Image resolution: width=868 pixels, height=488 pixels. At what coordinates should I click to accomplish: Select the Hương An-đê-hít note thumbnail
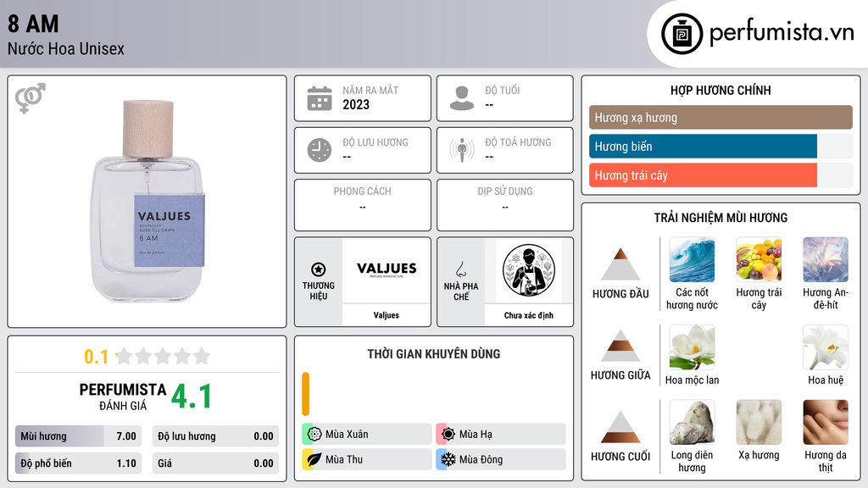(826, 259)
